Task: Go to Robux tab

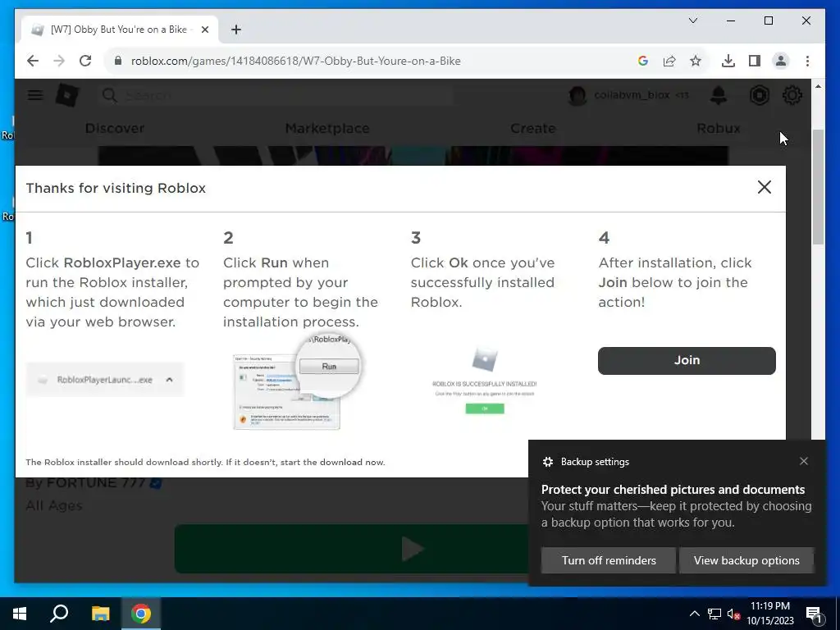Action: click(x=719, y=129)
